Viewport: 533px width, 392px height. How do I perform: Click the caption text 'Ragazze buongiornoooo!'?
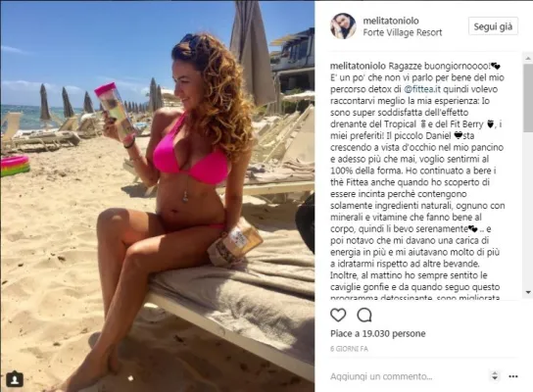(439, 66)
